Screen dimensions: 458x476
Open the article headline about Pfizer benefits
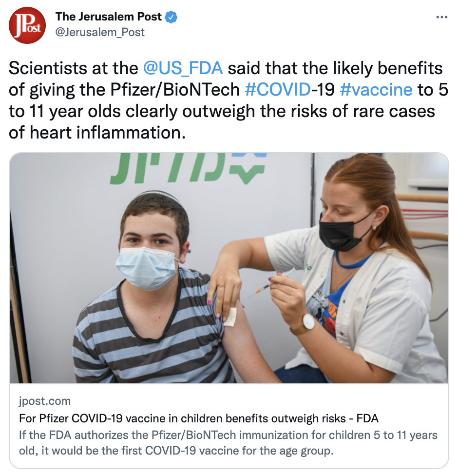199,418
